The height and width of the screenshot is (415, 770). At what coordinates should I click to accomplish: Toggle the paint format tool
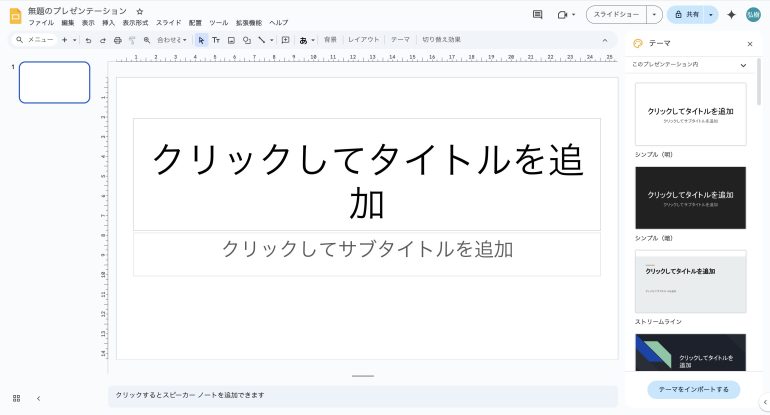[x=131, y=40]
